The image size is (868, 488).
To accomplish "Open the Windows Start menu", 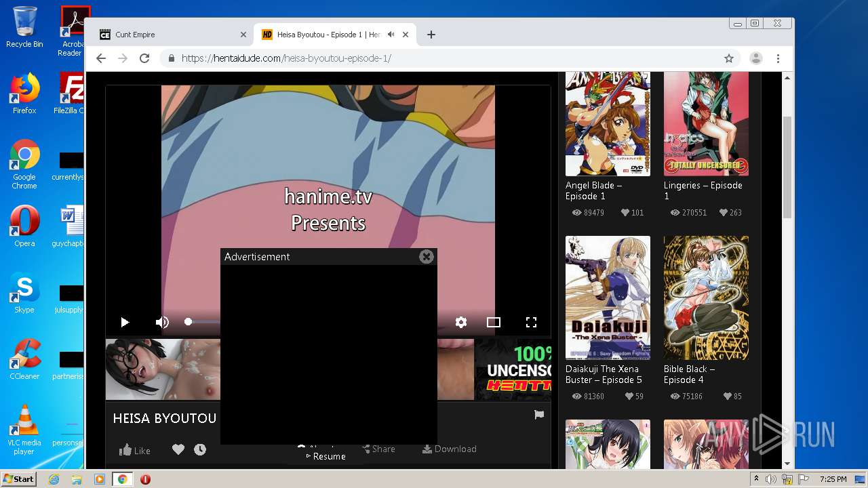I will [x=18, y=479].
